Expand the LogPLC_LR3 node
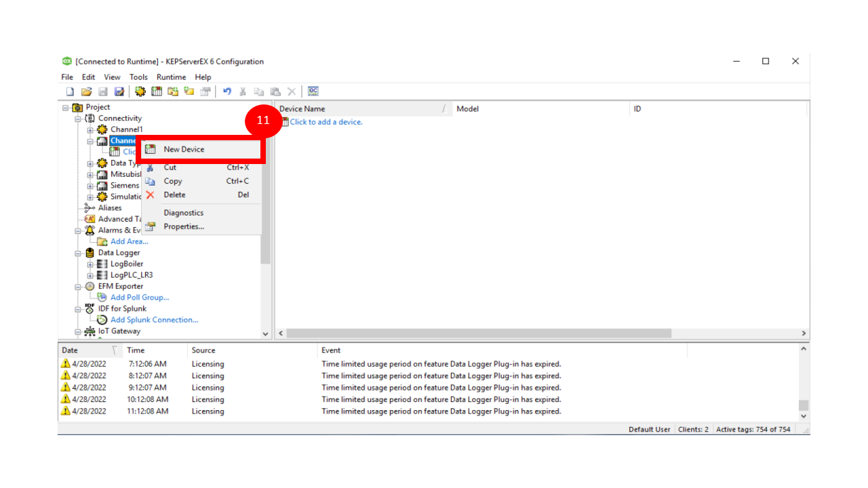Screen dimensions: 868x488 tap(90, 275)
